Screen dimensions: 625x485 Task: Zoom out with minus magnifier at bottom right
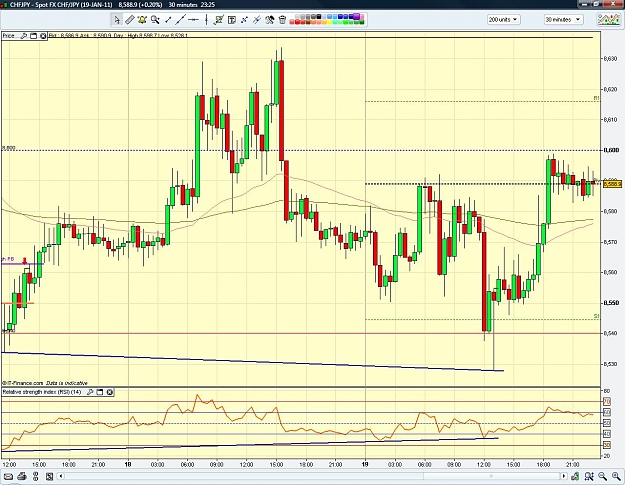[602, 476]
